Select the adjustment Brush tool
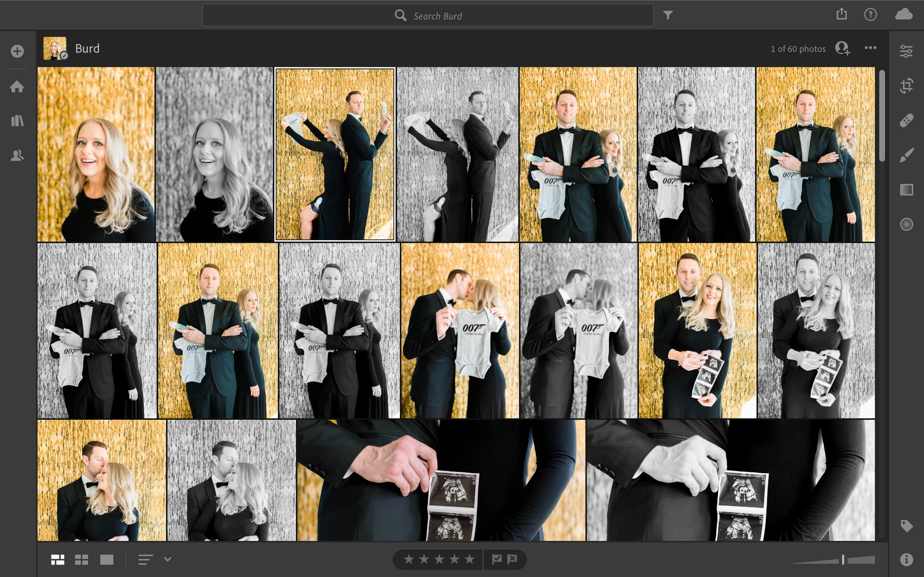924x577 pixels. point(906,155)
